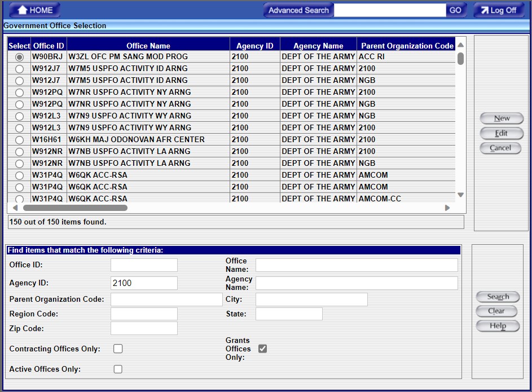Click the HOME house icon button
Viewport: 532px width, 392px height.
[x=23, y=10]
